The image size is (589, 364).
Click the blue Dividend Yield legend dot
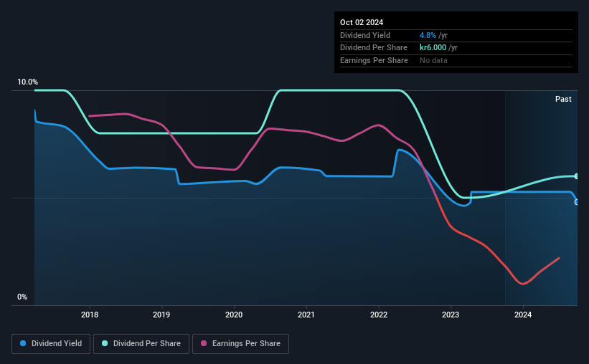[x=23, y=343]
